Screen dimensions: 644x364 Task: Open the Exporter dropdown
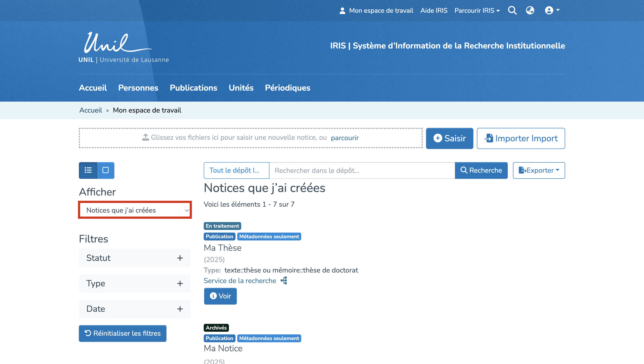point(539,170)
